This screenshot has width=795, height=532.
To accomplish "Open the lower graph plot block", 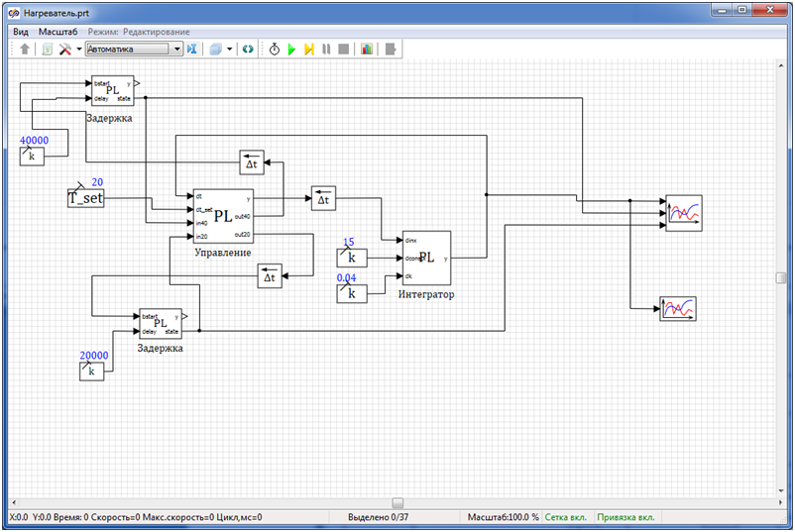I will (x=678, y=308).
